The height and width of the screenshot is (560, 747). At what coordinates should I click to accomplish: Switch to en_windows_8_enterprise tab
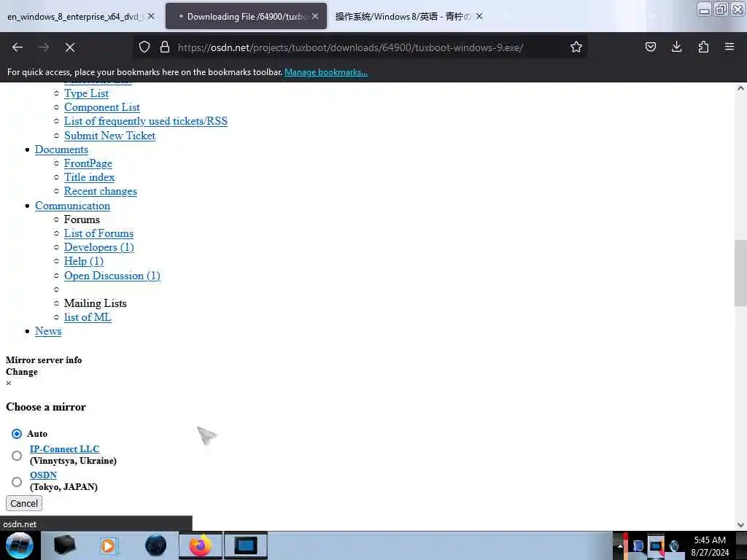[x=74, y=17]
